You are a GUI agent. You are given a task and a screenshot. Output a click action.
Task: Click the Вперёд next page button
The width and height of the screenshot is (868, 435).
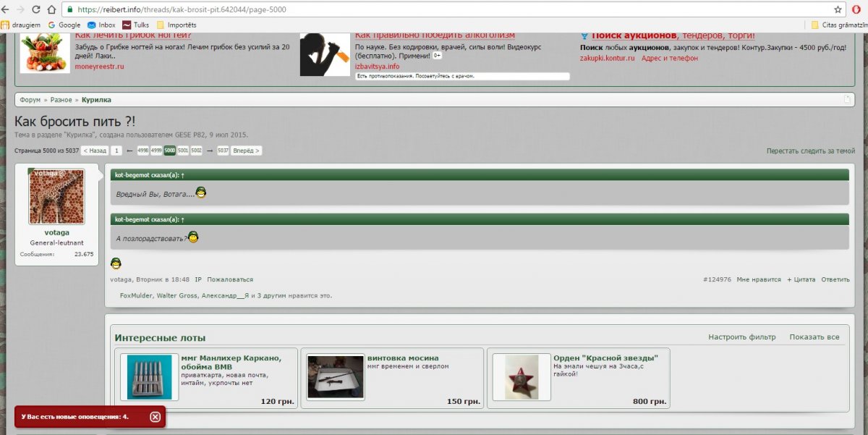(x=247, y=151)
